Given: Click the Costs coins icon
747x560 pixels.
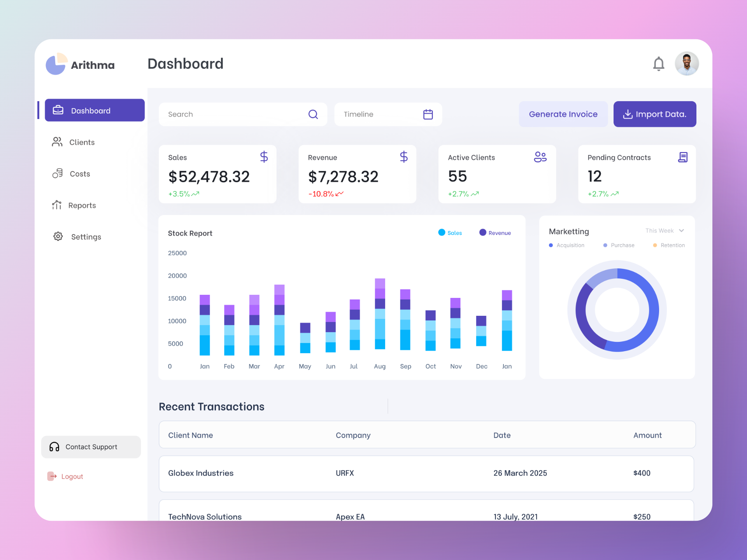Looking at the screenshot, I should click(57, 173).
